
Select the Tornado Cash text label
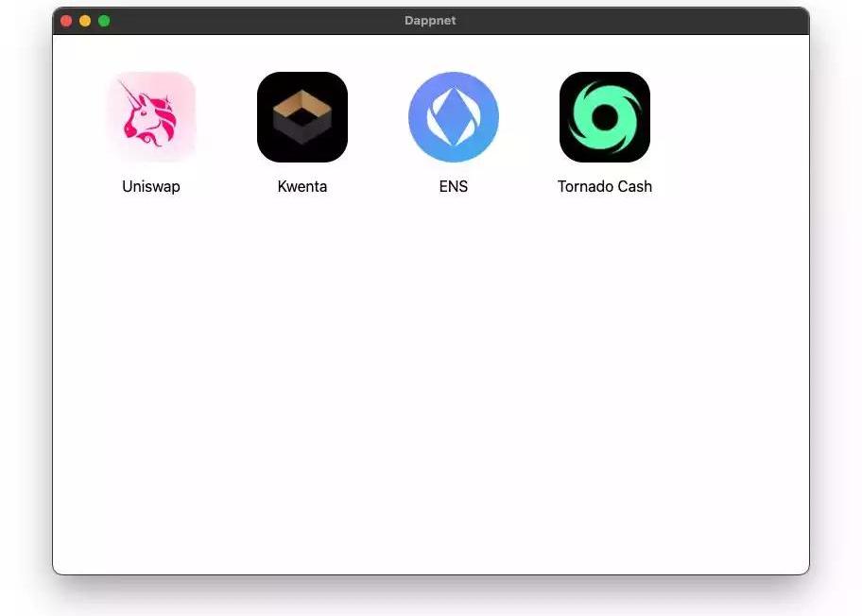coord(605,187)
